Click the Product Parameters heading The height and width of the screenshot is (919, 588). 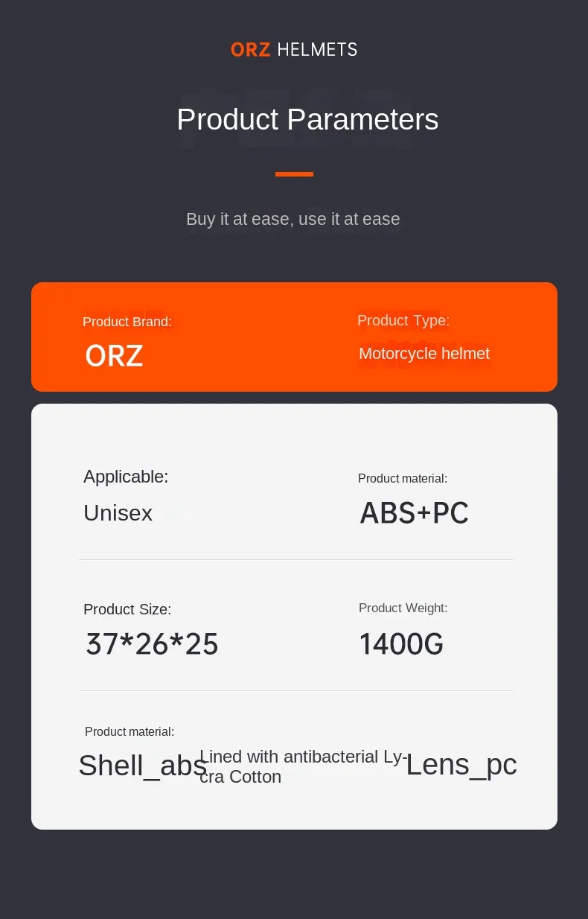click(x=307, y=120)
